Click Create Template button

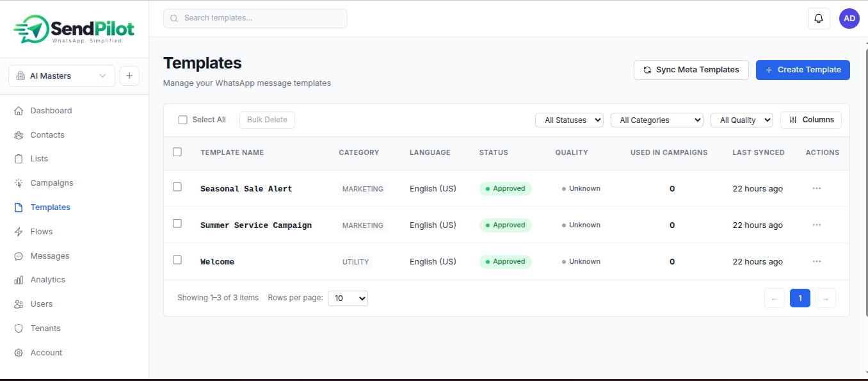click(x=803, y=70)
